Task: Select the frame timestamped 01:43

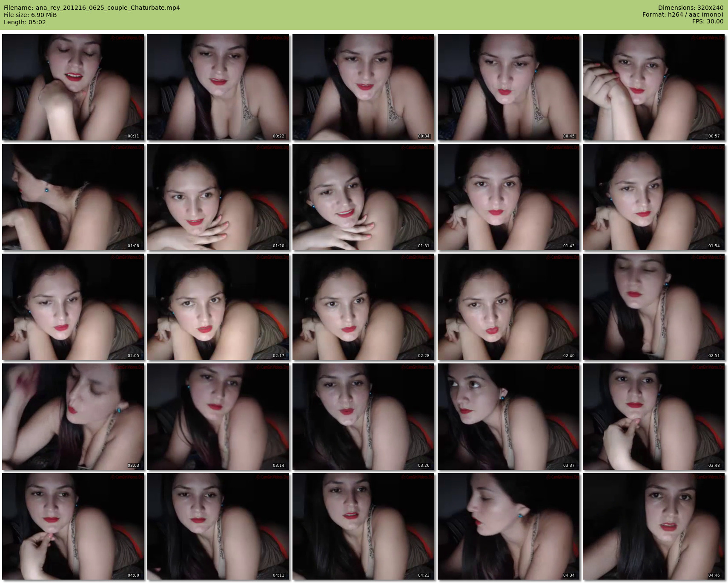Action: (x=509, y=197)
